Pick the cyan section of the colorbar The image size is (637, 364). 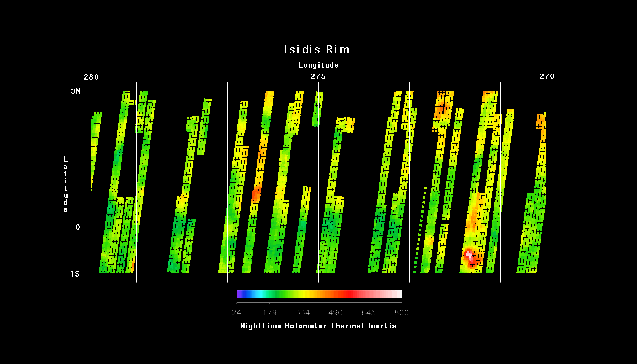point(261,294)
